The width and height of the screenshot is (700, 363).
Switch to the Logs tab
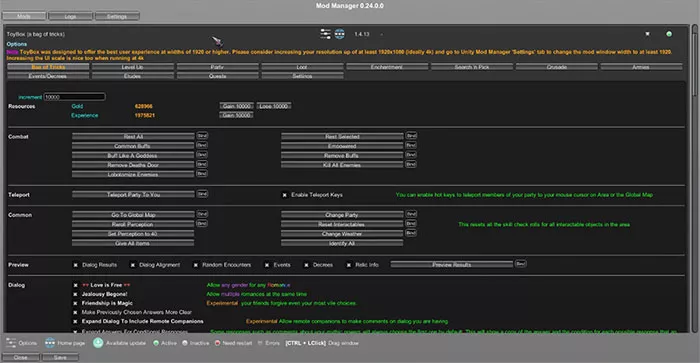click(x=70, y=17)
